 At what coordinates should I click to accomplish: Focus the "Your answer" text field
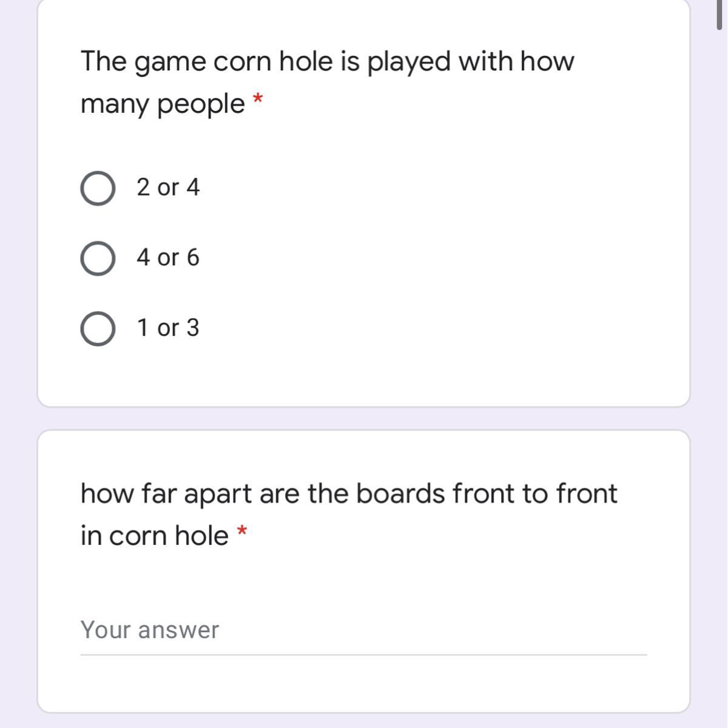[363, 630]
